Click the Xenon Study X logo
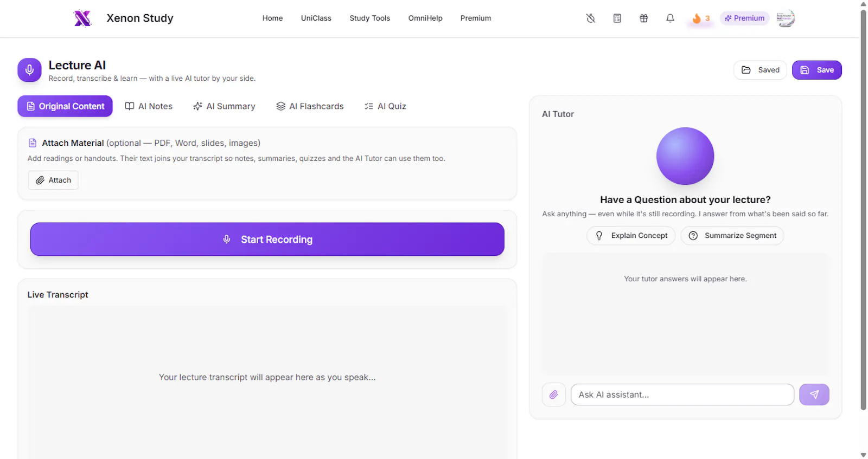The height and width of the screenshot is (459, 868). [82, 18]
